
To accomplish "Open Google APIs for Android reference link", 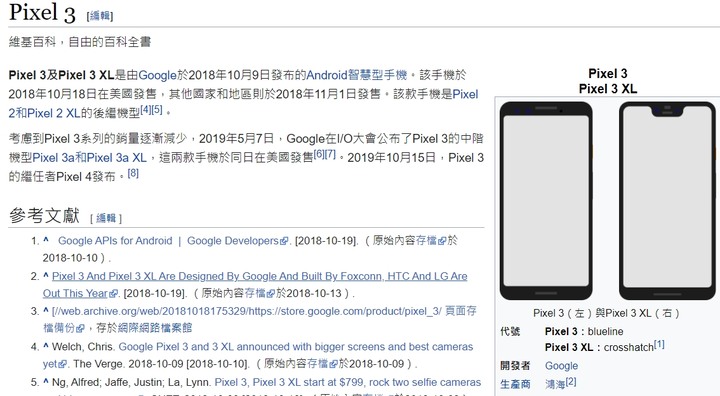I will [x=169, y=241].
